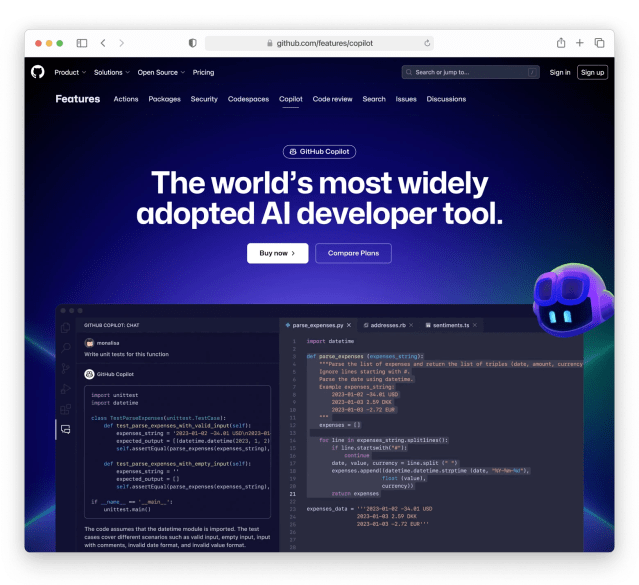Click the lock icon in the address bar

click(269, 43)
